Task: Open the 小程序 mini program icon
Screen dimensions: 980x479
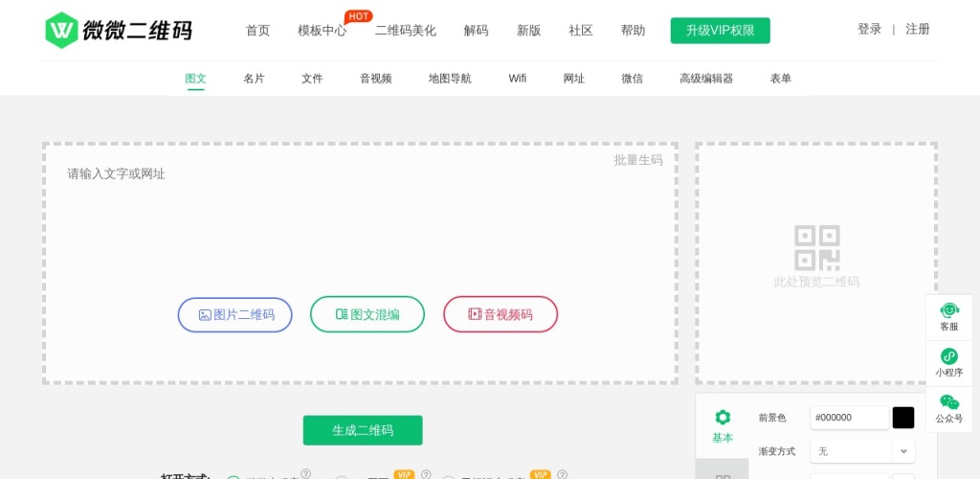Action: pos(948,362)
